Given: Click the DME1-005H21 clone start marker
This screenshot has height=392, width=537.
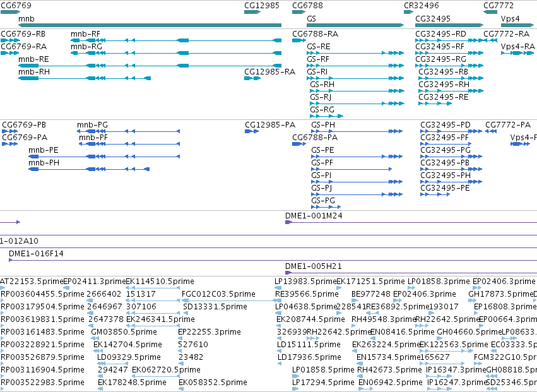Looking at the screenshot, I should [288, 273].
